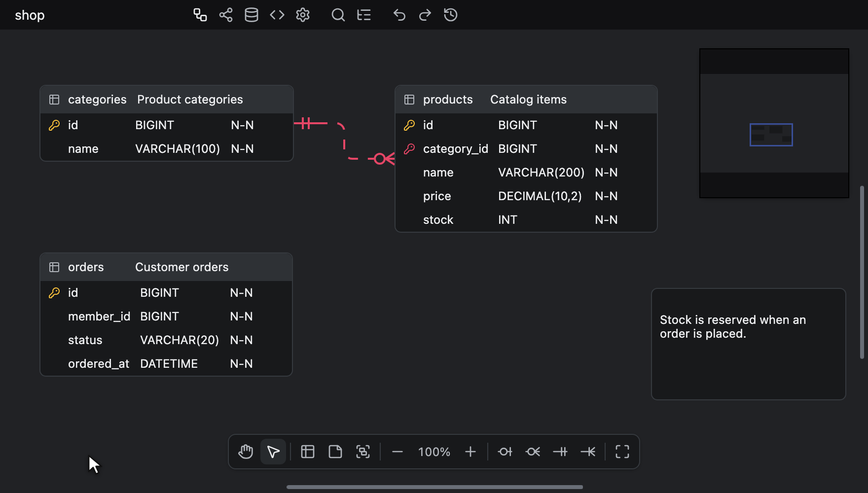Open the history clock icon
Viewport: 868px width, 493px height.
[x=451, y=15]
